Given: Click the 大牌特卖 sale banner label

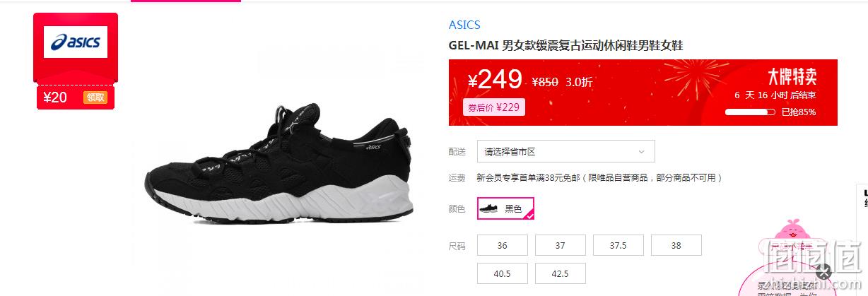Looking at the screenshot, I should coord(792,77).
